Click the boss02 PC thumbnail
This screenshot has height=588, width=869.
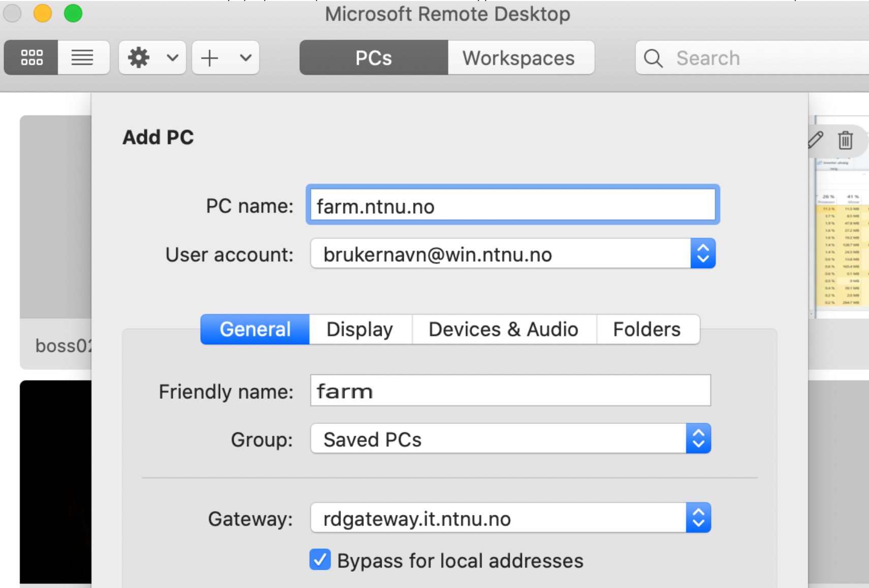click(55, 242)
